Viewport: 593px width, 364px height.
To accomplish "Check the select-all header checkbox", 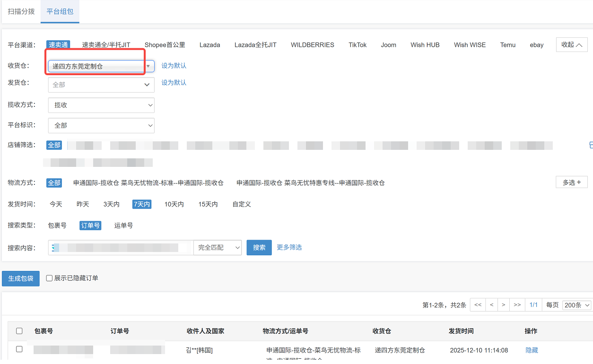I will tap(19, 331).
